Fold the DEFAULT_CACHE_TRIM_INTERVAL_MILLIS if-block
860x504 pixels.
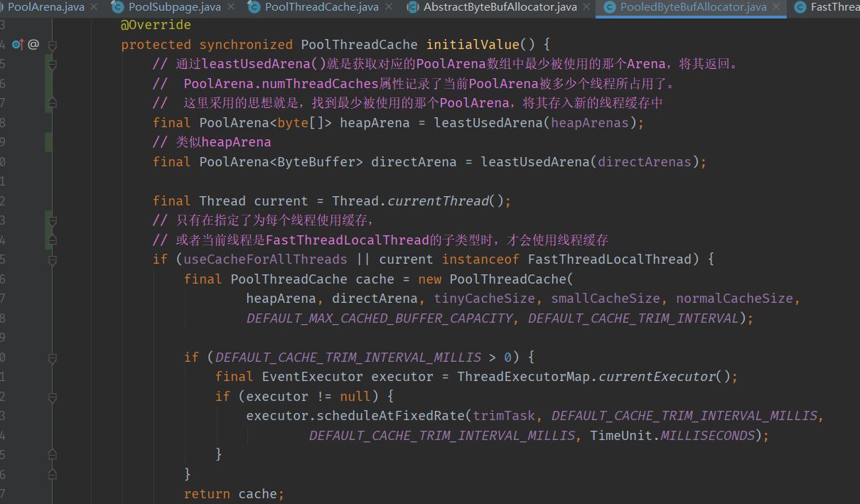click(52, 357)
